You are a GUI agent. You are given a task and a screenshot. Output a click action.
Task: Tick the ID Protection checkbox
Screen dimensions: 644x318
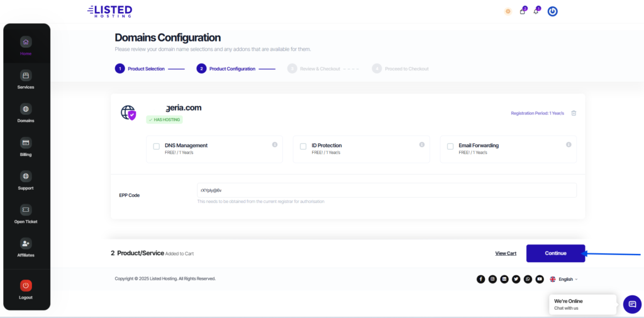pyautogui.click(x=303, y=146)
